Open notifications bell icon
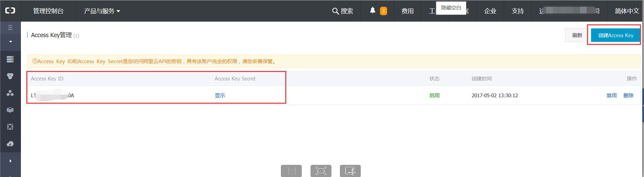Viewport: 644px width, 177px height. tap(373, 10)
